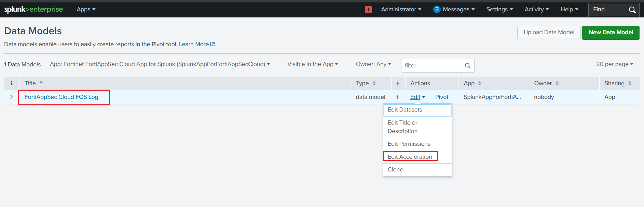Click the red alert warning icon
The width and height of the screenshot is (644, 207).
[368, 10]
